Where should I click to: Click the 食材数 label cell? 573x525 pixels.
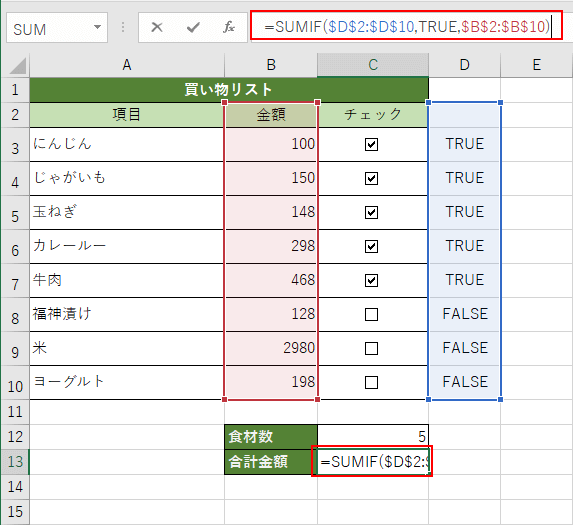tap(271, 437)
